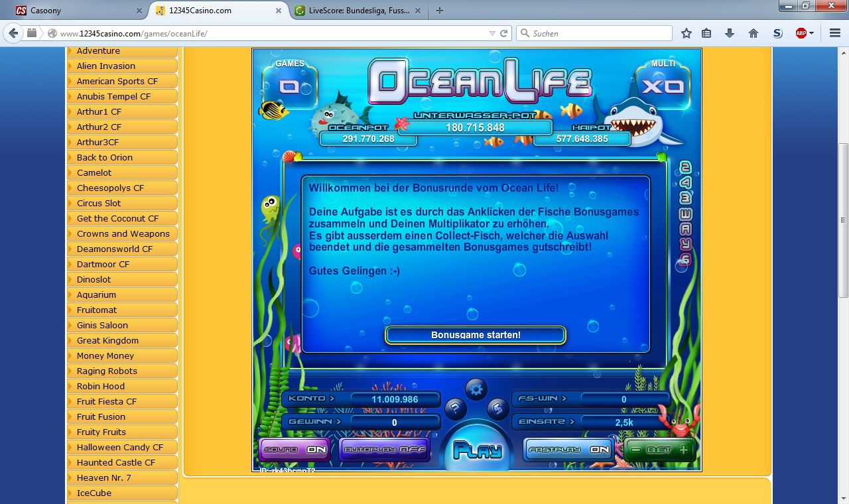Open Heaven Nr. 7 game
This screenshot has width=849, height=504.
coord(123,477)
